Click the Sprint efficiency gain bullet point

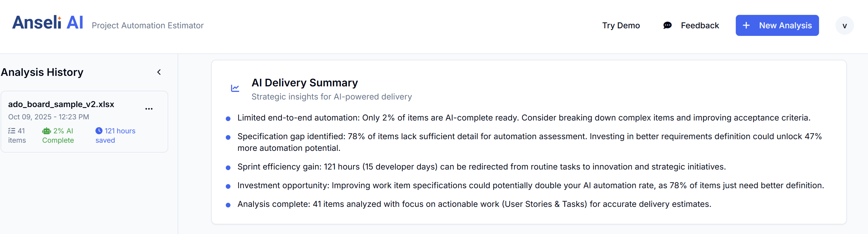coord(481,167)
